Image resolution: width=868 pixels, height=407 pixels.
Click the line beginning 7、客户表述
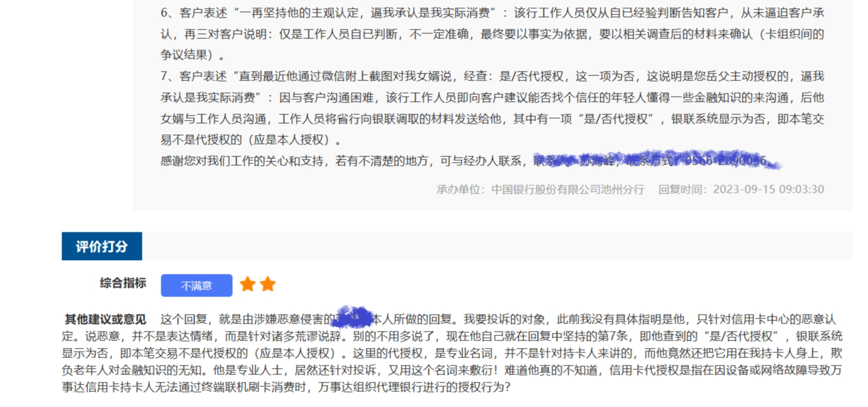pos(493,76)
